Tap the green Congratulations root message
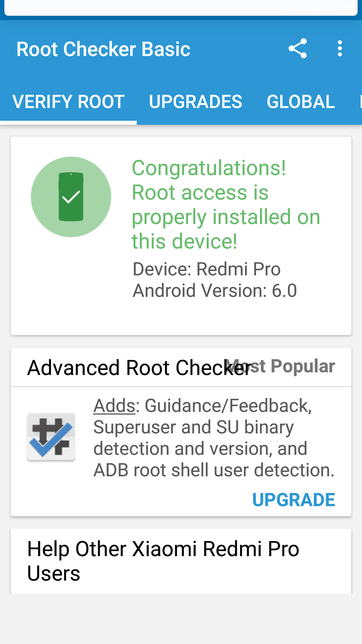Screen dimensions: 362x644 click(x=225, y=205)
